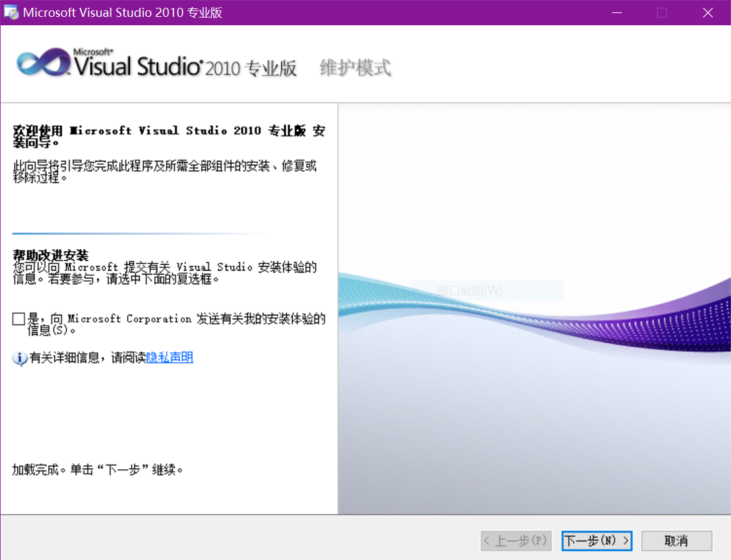Minimize the Visual Studio setup window
Screen dimensions: 731x560
[x=615, y=13]
